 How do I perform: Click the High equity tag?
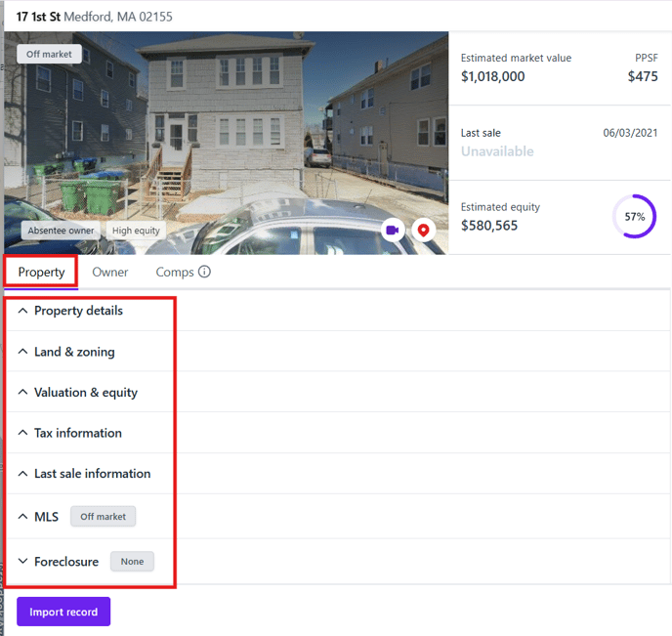(136, 231)
